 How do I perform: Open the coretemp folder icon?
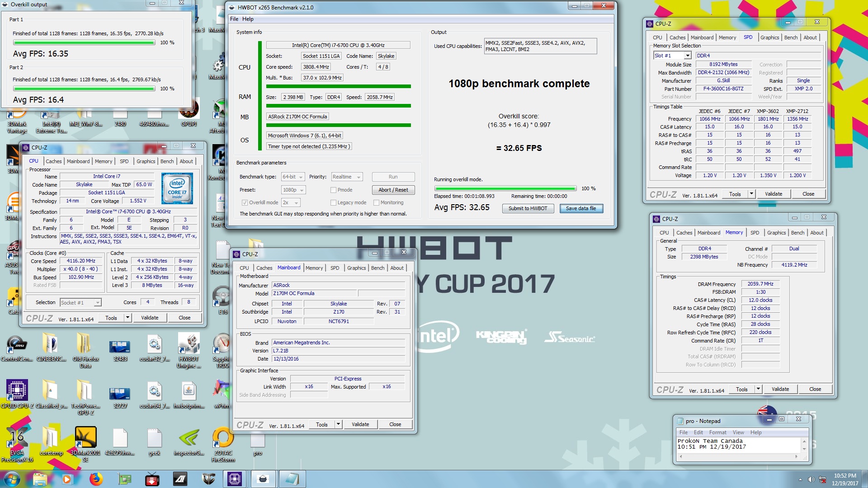[51, 441]
